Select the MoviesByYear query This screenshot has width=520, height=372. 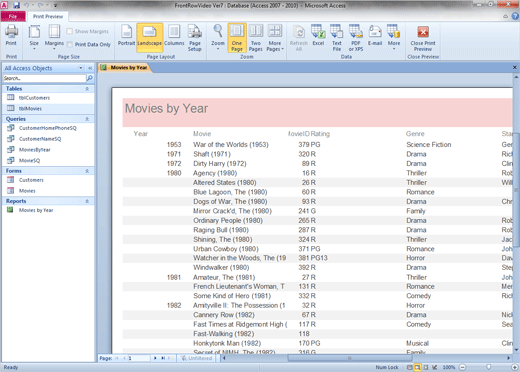click(x=48, y=150)
